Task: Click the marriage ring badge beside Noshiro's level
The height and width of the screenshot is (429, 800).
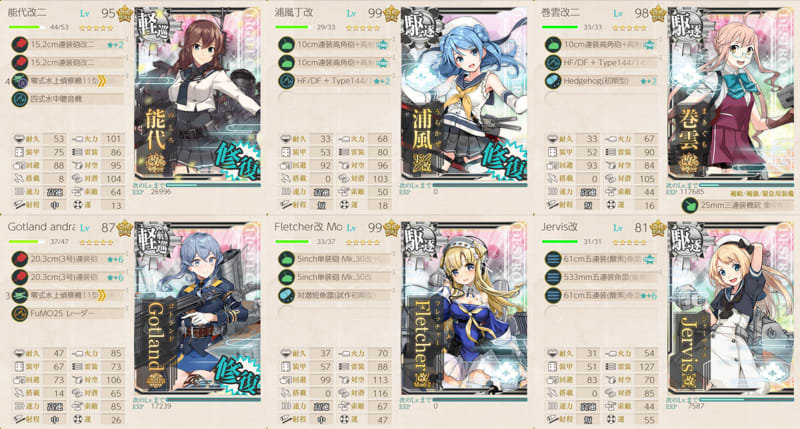Action: (124, 14)
